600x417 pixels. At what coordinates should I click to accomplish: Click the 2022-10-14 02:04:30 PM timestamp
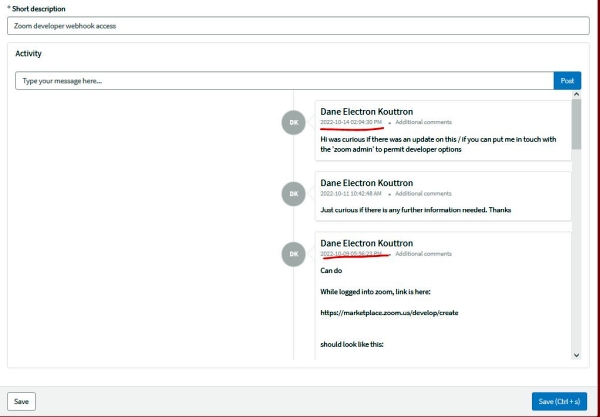pos(351,122)
